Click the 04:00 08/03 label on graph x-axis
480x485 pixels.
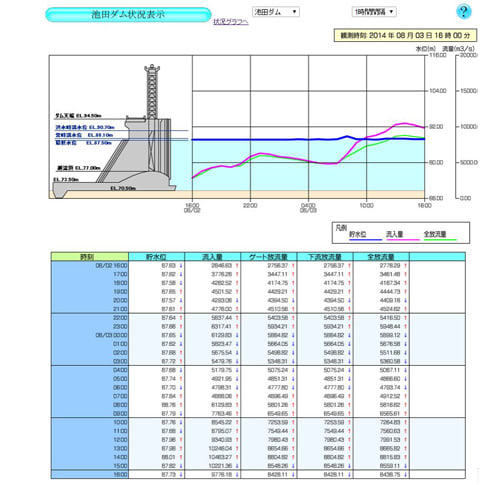(x=308, y=208)
